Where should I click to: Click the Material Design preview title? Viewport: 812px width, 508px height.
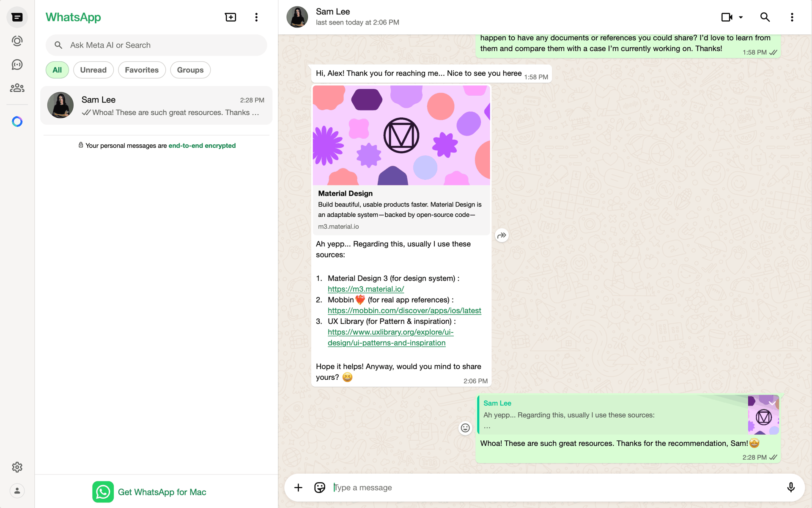point(345,193)
